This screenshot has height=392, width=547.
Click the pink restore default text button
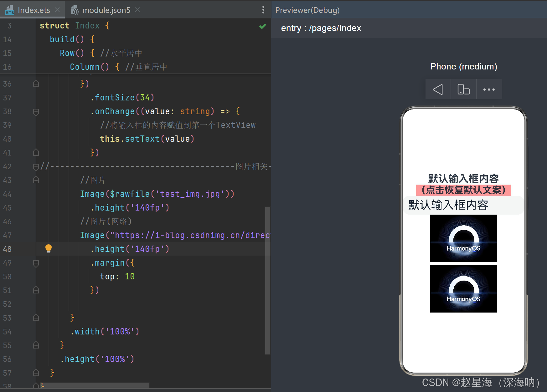(463, 190)
